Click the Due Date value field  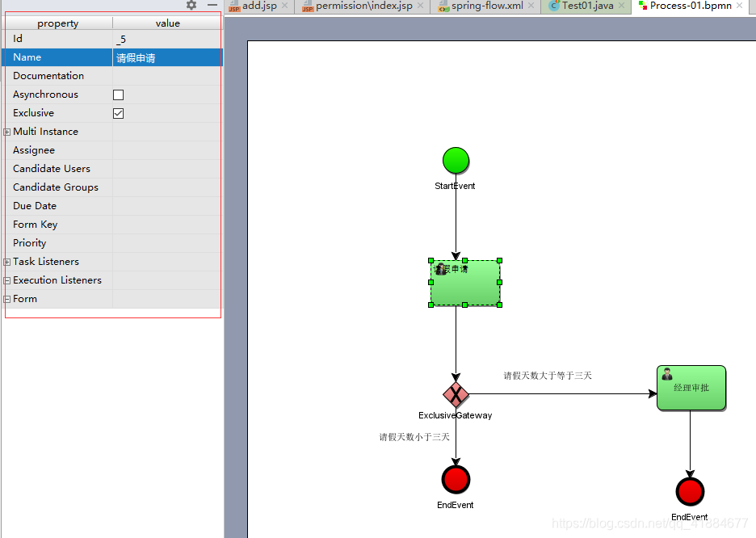pos(167,206)
